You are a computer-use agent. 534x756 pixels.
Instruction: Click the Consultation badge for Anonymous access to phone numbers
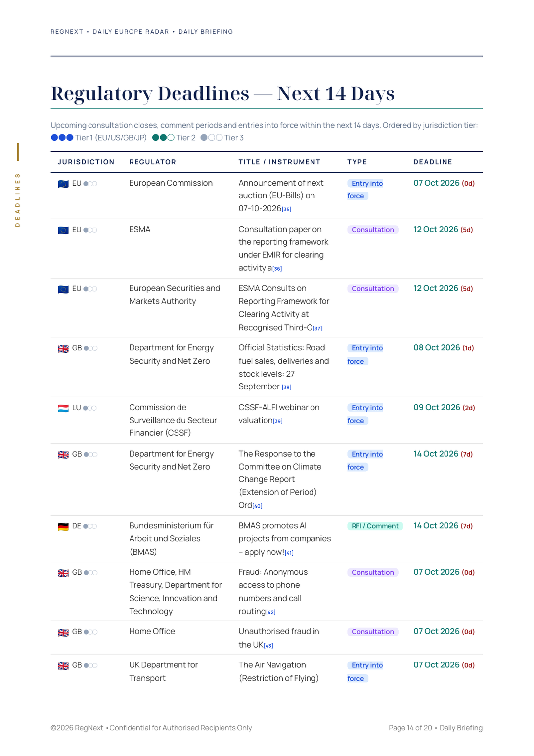373,572
